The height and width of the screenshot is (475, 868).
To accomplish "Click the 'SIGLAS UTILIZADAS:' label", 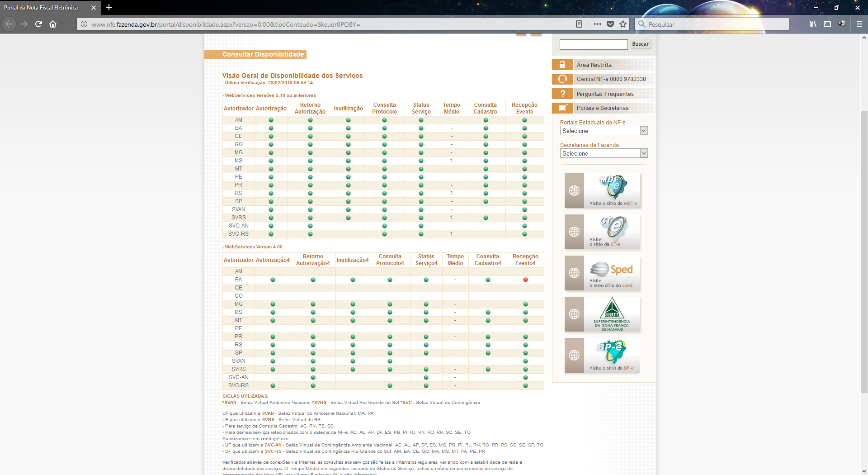I will (x=245, y=396).
